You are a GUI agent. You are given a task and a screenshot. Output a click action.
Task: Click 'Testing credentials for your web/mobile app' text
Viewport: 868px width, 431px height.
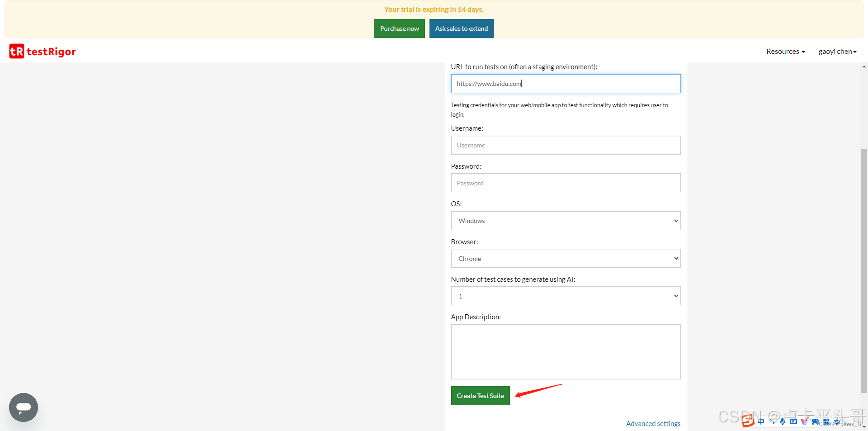click(x=559, y=109)
